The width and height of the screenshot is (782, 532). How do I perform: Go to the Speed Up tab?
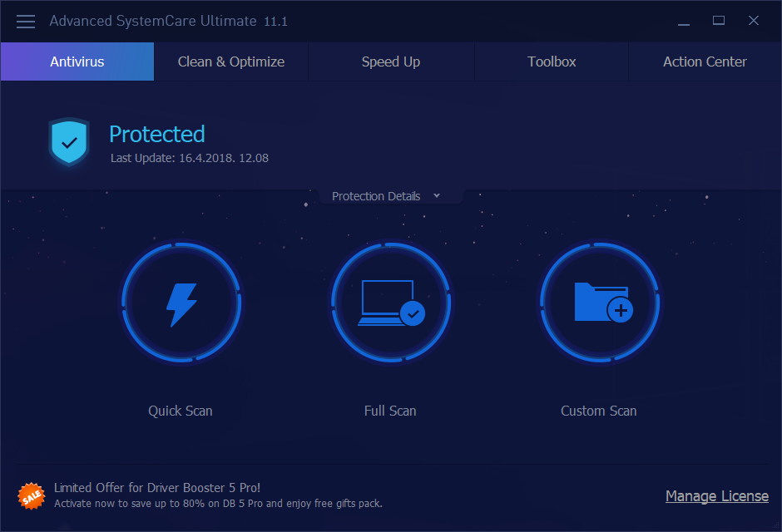coord(391,62)
